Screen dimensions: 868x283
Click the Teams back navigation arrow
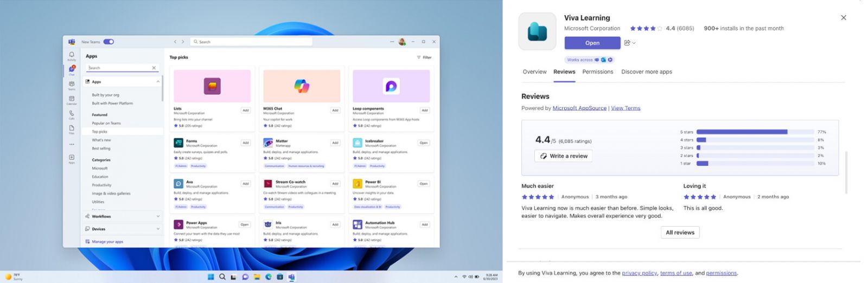175,42
